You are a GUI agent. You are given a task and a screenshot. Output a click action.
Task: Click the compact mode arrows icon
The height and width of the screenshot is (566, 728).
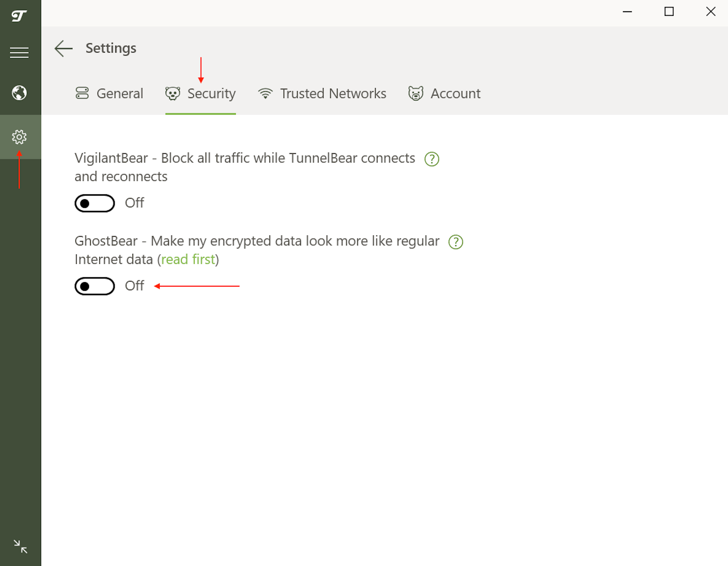click(20, 546)
